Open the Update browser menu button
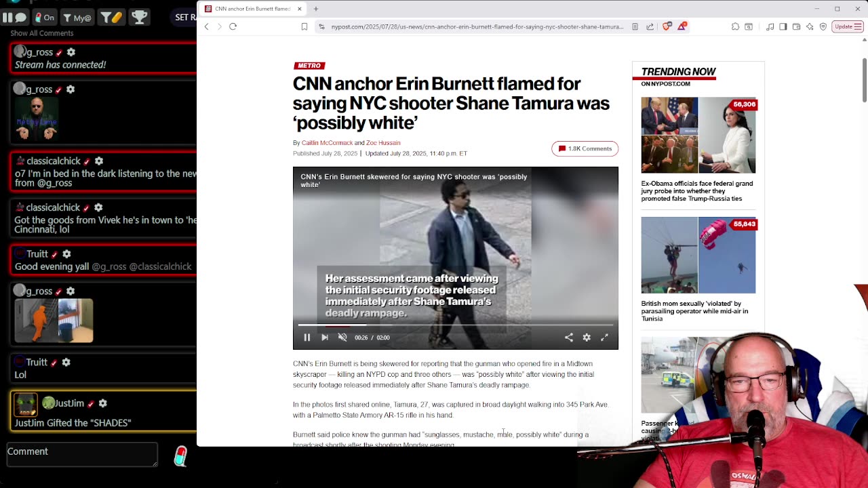The height and width of the screenshot is (488, 868). [848, 26]
